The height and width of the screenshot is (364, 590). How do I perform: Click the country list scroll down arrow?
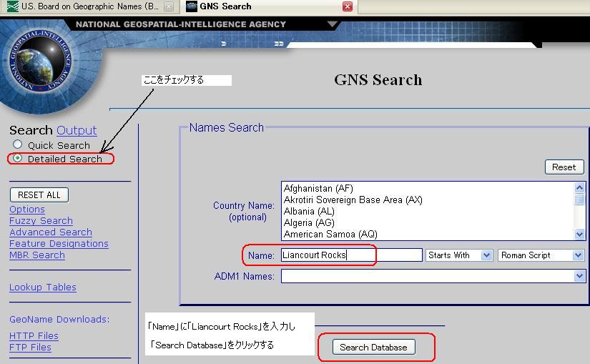pyautogui.click(x=579, y=235)
